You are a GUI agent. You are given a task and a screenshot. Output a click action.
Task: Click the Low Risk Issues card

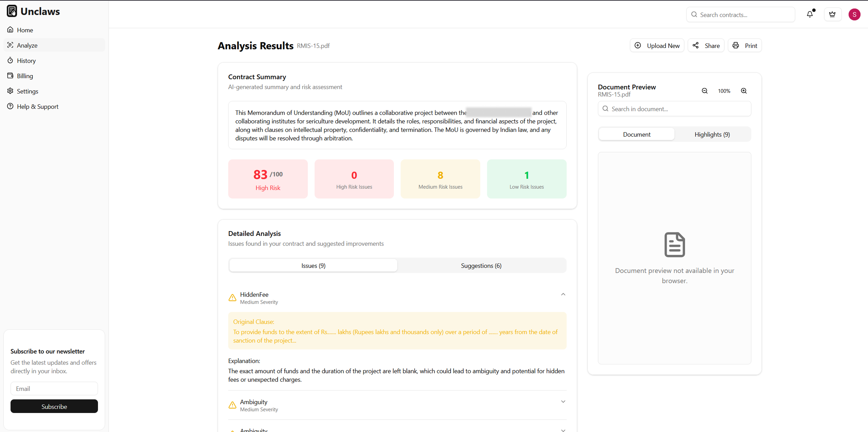(x=527, y=179)
